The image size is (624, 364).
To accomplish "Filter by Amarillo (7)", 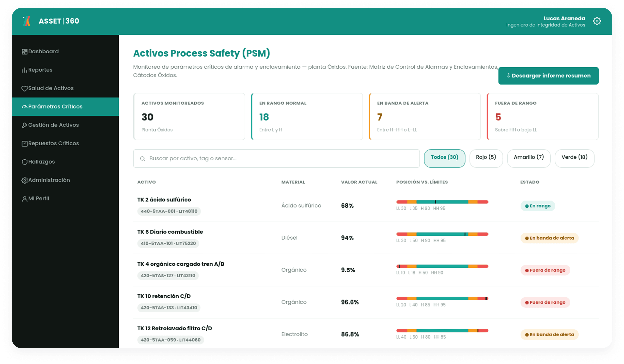I will click(529, 158).
